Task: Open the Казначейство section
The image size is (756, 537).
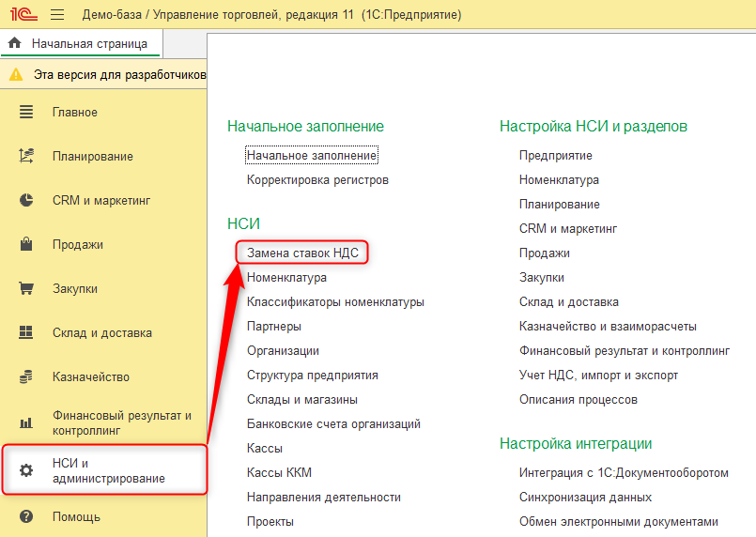Action: (x=91, y=377)
